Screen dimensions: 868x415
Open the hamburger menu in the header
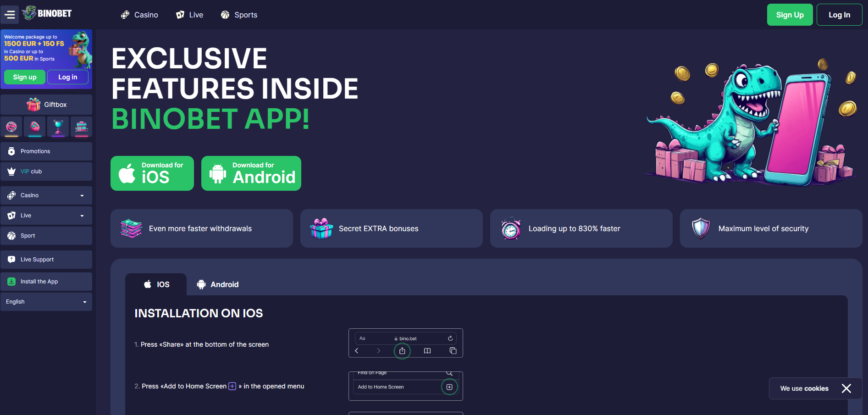point(10,15)
